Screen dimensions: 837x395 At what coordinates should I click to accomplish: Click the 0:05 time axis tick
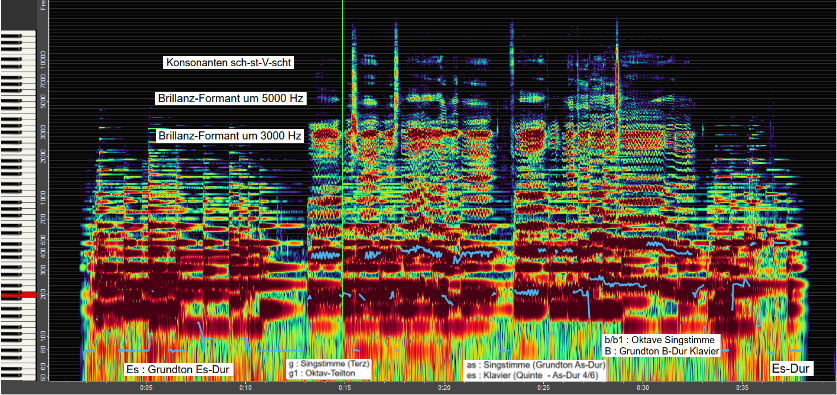point(147,388)
